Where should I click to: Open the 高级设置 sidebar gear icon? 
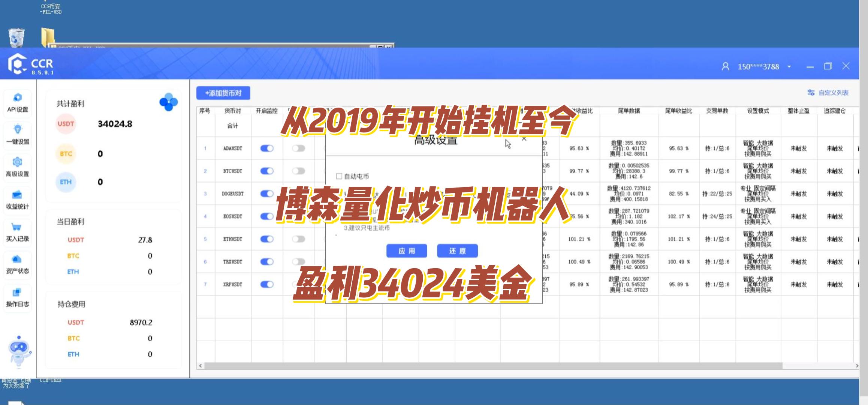(18, 167)
